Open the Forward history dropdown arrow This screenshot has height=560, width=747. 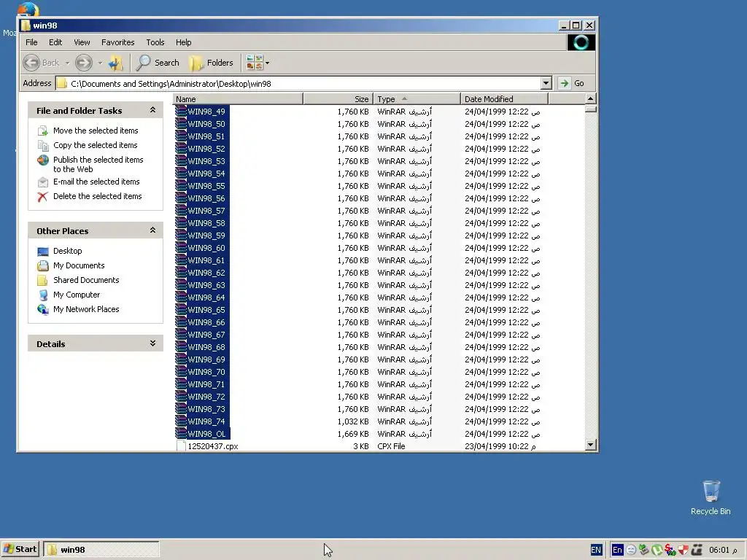100,63
